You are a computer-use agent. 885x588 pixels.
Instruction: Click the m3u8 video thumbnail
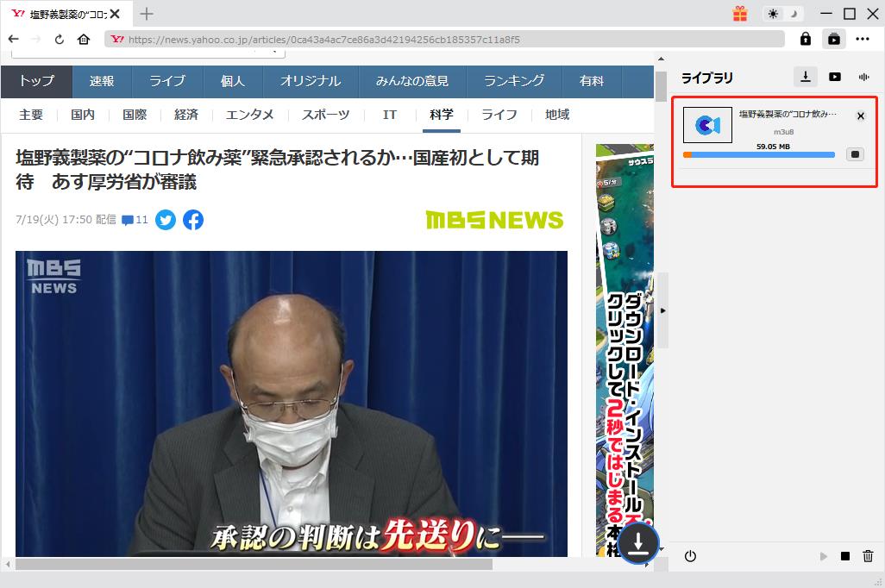click(x=708, y=125)
